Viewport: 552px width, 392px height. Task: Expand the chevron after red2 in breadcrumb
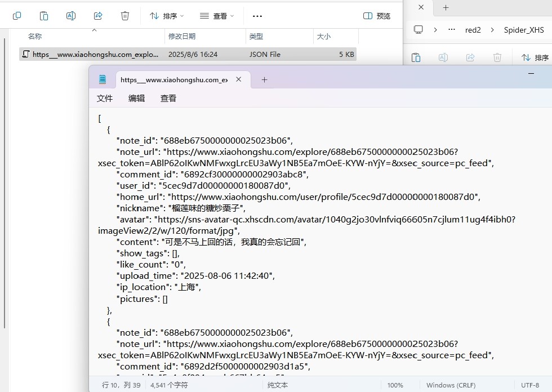(492, 30)
